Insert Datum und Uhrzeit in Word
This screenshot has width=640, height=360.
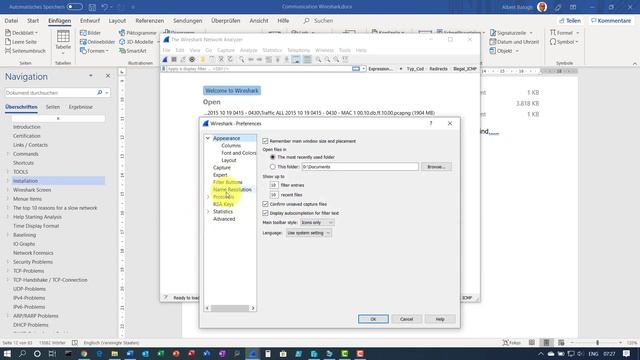click(x=514, y=42)
